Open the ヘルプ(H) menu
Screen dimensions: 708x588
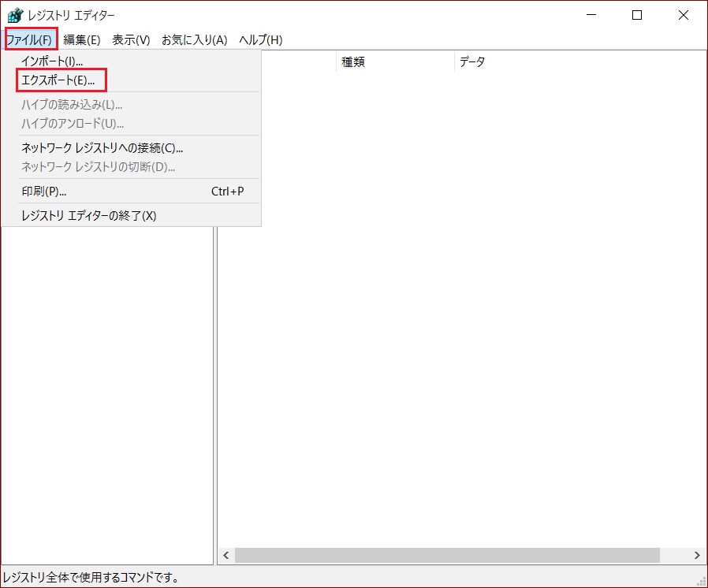[x=260, y=39]
